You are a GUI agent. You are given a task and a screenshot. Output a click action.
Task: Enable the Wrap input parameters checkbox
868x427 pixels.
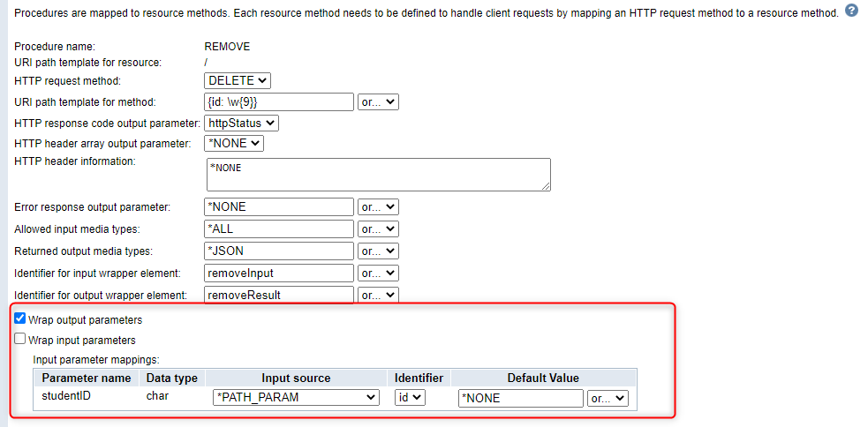pos(20,340)
